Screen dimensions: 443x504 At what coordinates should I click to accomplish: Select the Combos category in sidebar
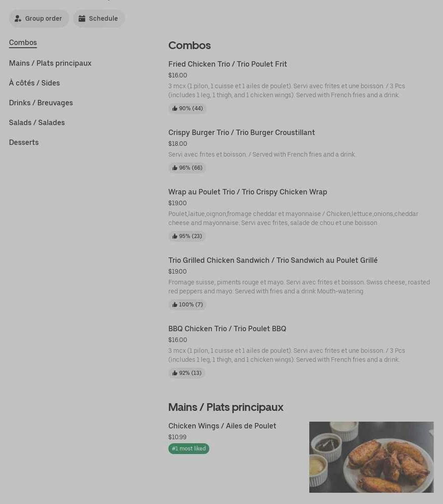23,43
